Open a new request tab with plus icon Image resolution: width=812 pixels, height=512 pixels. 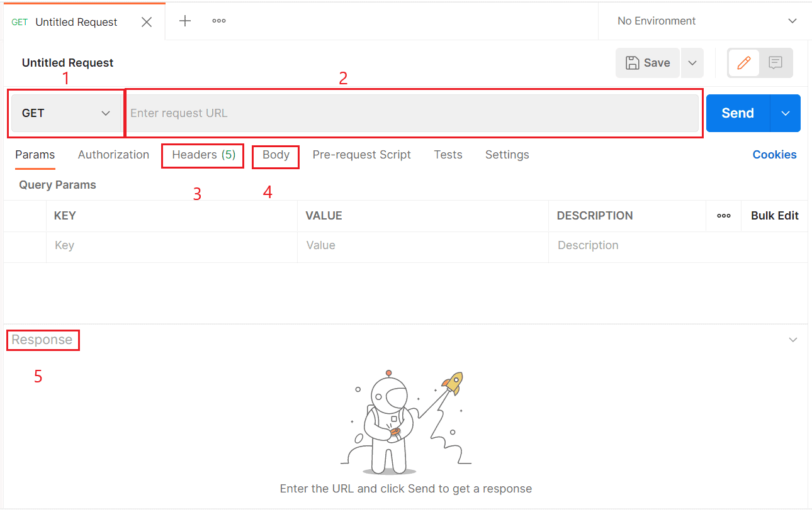tap(185, 21)
